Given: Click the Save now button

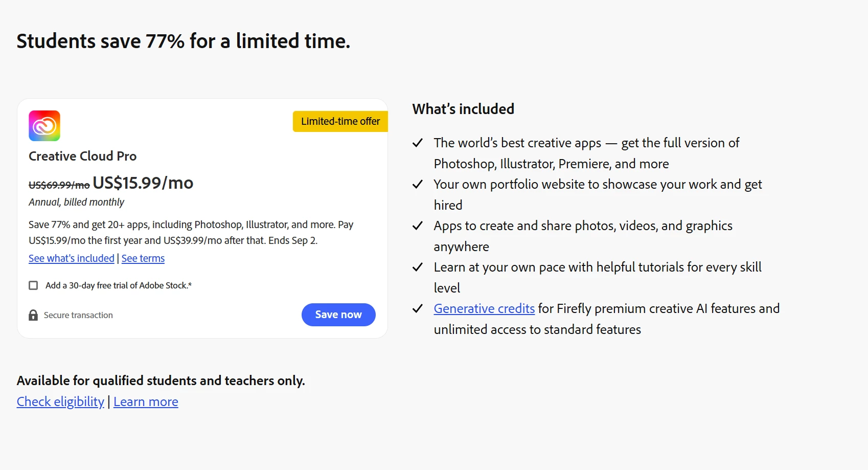Looking at the screenshot, I should (x=338, y=315).
